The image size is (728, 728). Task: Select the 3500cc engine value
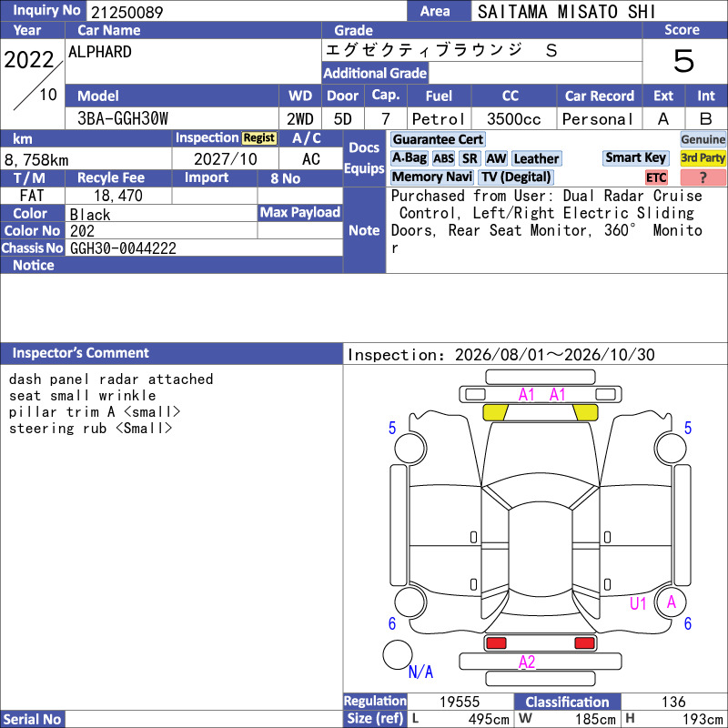(x=513, y=119)
